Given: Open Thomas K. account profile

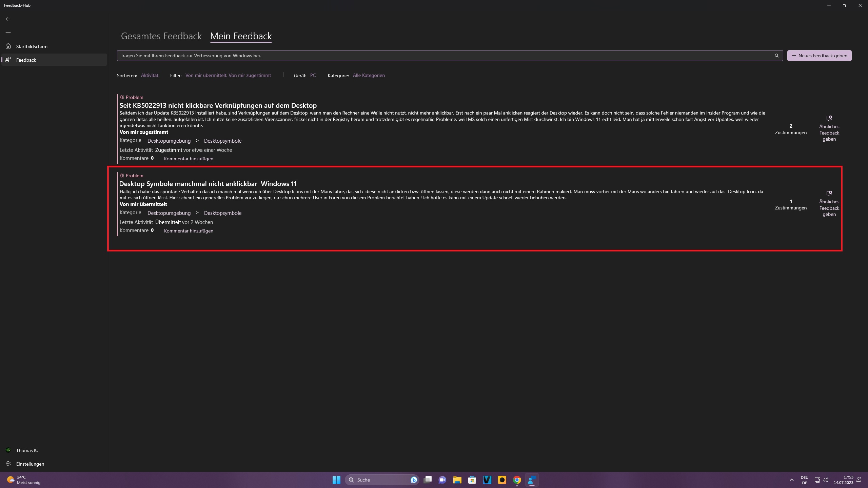Looking at the screenshot, I should click(x=26, y=450).
